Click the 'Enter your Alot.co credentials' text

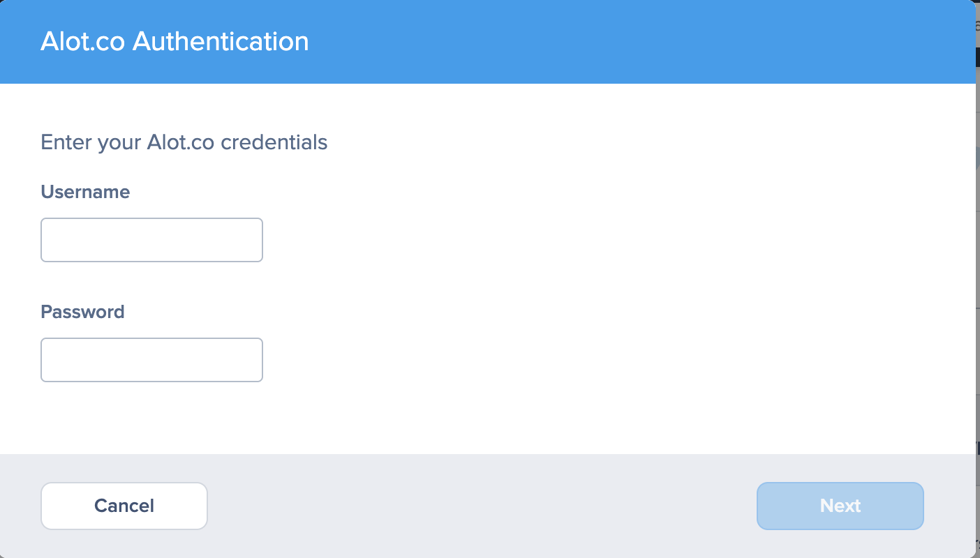pyautogui.click(x=184, y=142)
